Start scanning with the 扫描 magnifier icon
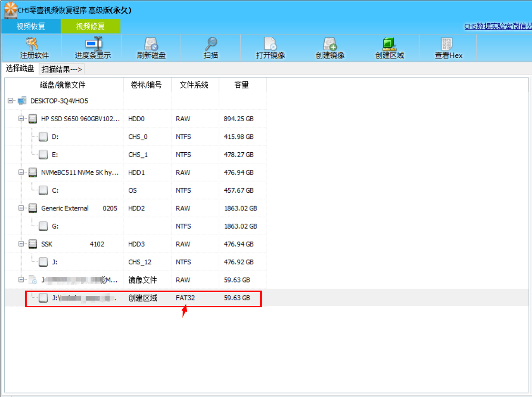Viewport: 532px width, 397px height. (211, 43)
